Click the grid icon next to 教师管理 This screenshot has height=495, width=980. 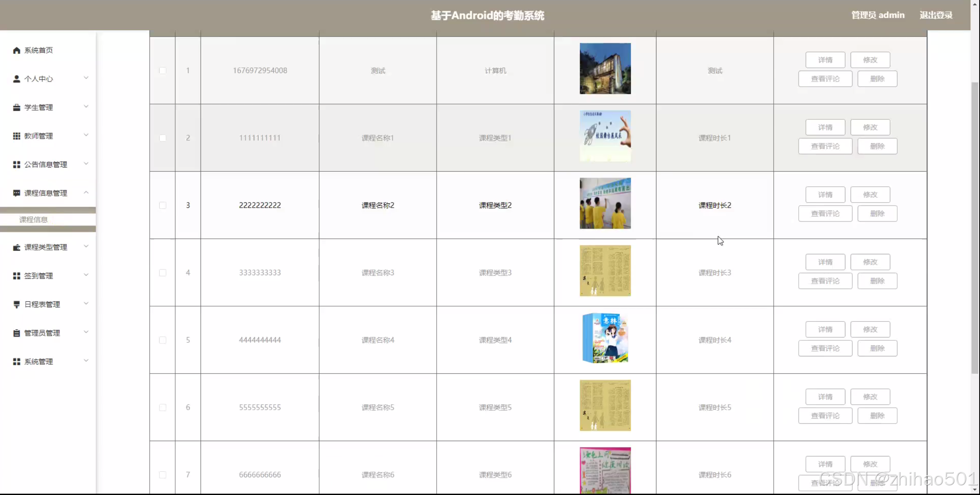coord(16,136)
